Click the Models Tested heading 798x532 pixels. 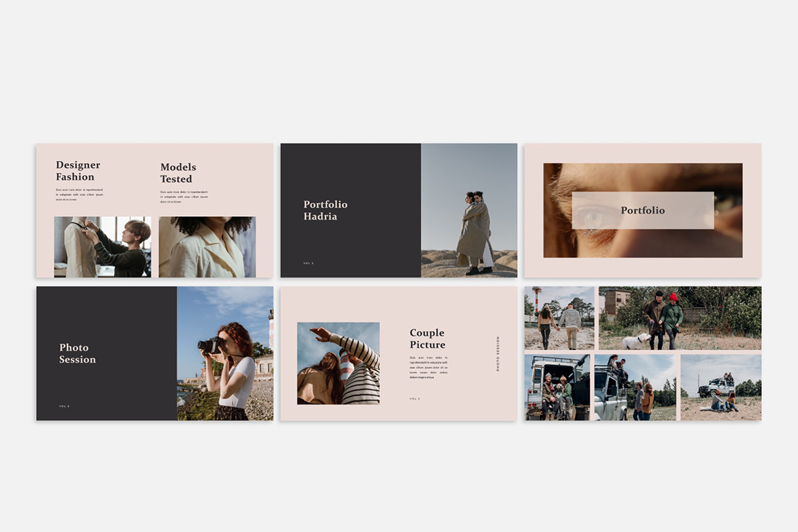coord(178,173)
